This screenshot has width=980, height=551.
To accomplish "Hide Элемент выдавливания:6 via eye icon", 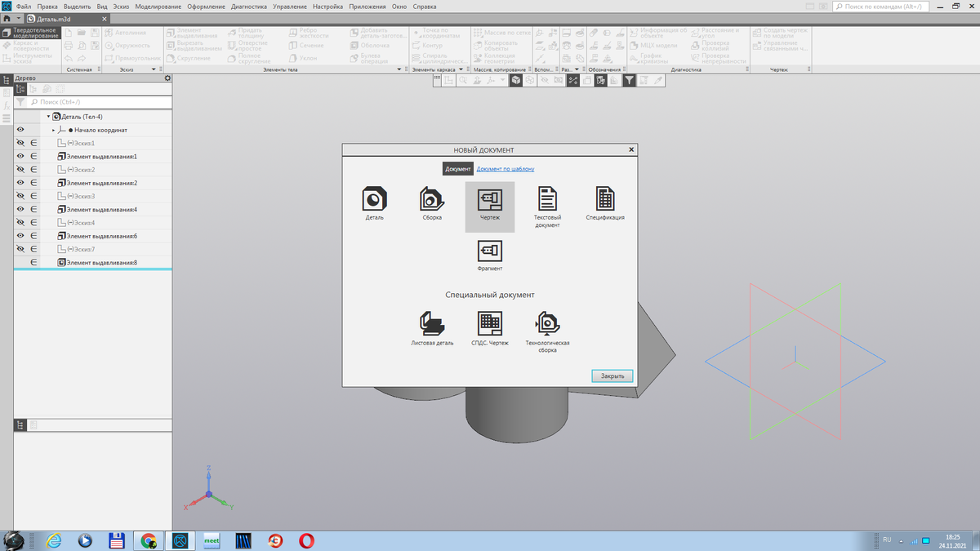I will tap(20, 236).
